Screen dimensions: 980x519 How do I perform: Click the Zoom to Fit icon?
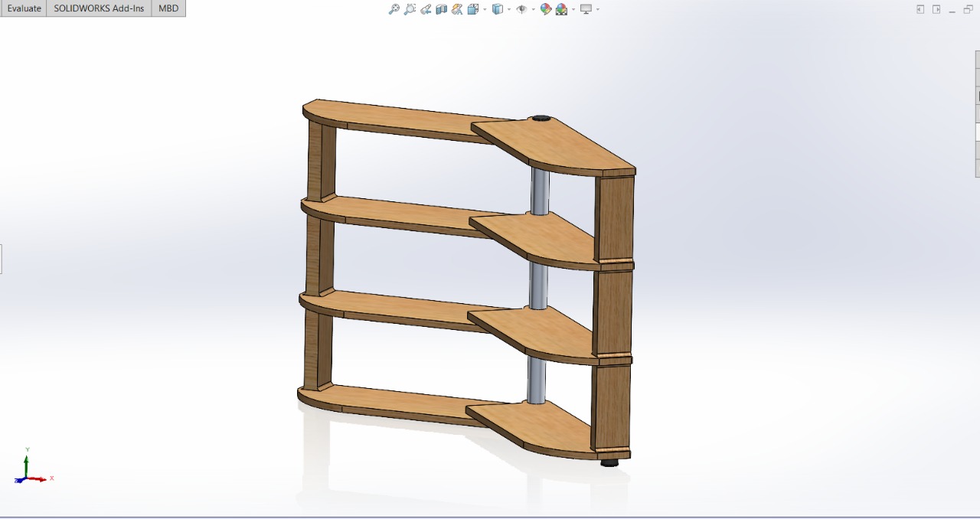394,9
